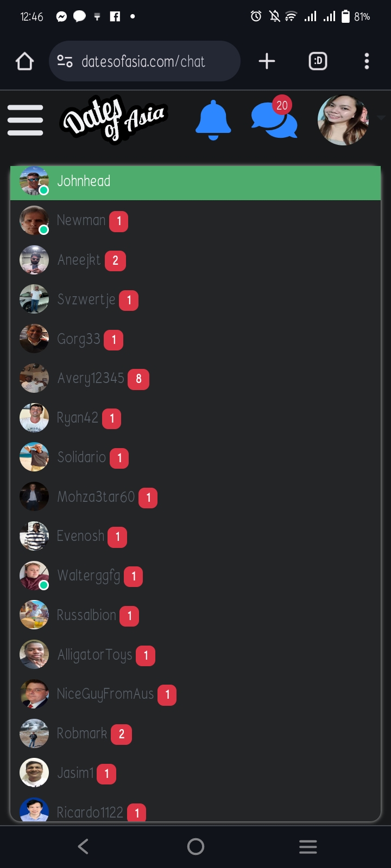
Task: Click the datesofasia.com/chat address bar
Action: pyautogui.click(x=144, y=61)
